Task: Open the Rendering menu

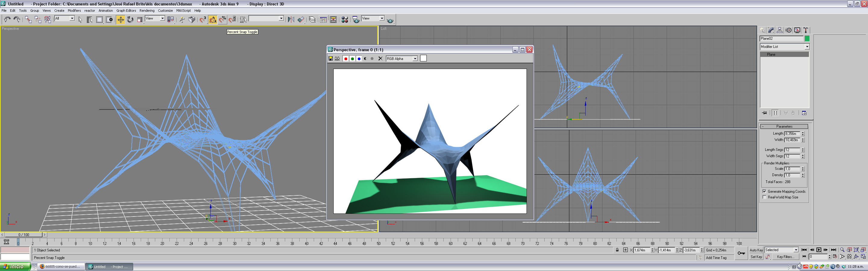Action: click(147, 11)
